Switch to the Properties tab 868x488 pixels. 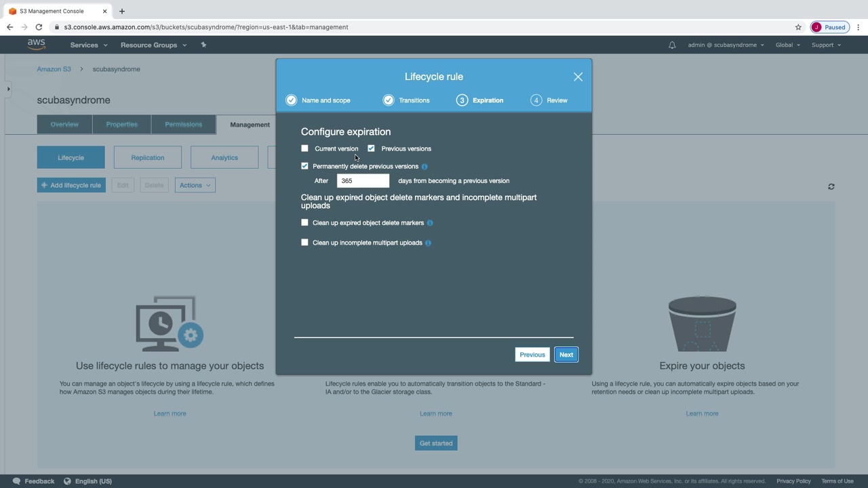[122, 125]
